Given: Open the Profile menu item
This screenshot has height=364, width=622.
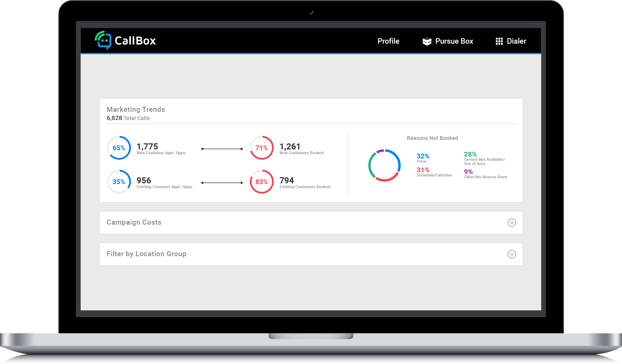Looking at the screenshot, I should [x=388, y=41].
